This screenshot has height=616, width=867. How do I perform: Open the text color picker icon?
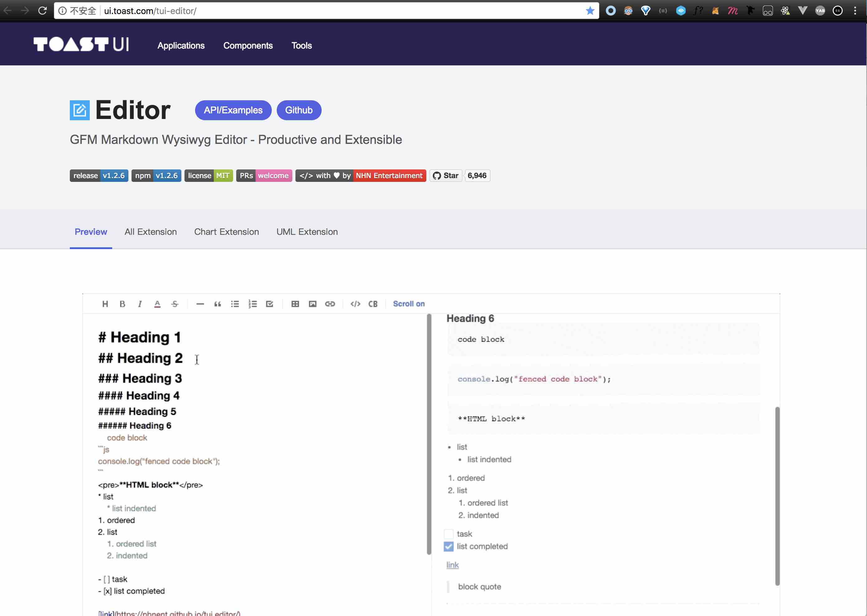157,304
